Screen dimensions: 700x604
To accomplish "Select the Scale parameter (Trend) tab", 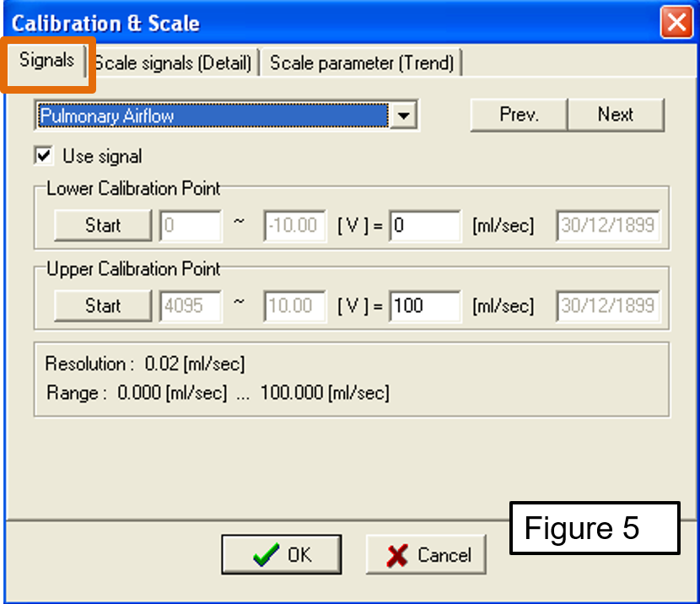I will click(362, 63).
